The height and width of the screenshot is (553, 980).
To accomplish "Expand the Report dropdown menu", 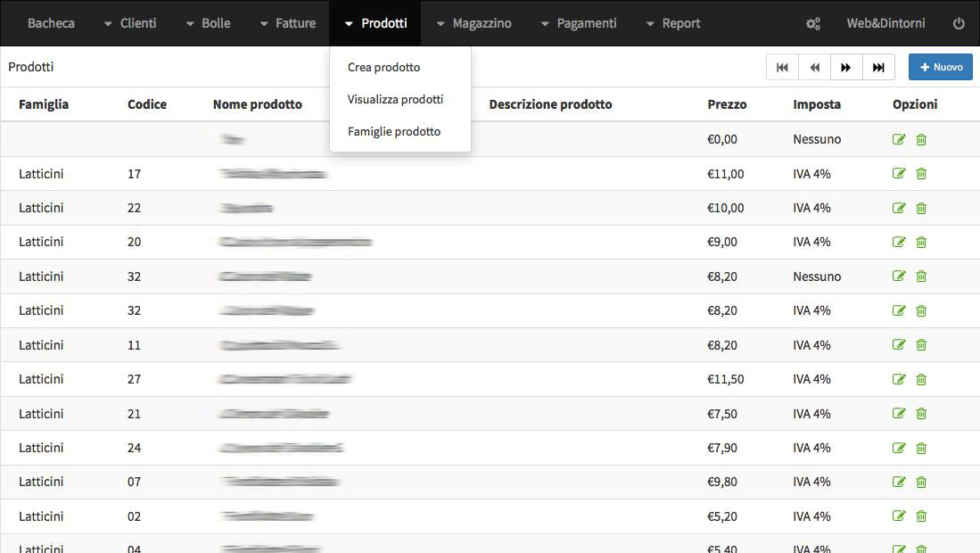I will [673, 23].
